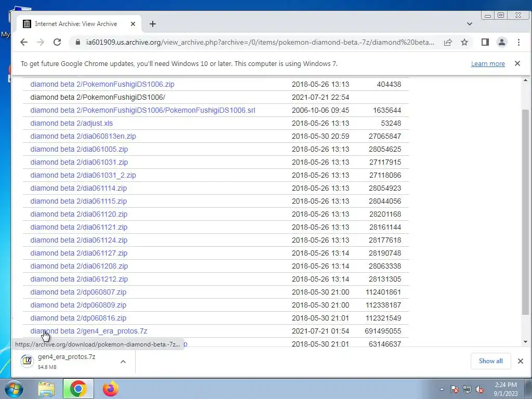Screen dimensions: 532x399
Task: Select the PokemonFushigiDS1006/ folder row text
Action: (98, 97)
